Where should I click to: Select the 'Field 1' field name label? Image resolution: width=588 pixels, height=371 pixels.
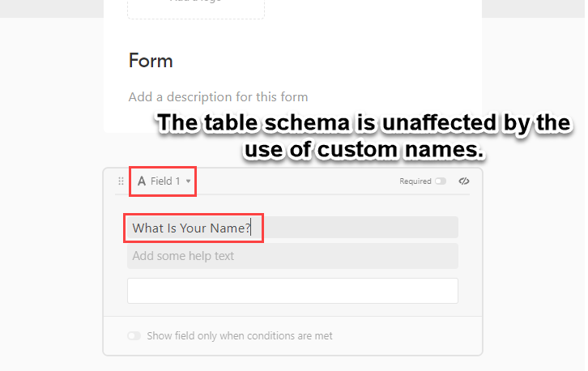165,181
